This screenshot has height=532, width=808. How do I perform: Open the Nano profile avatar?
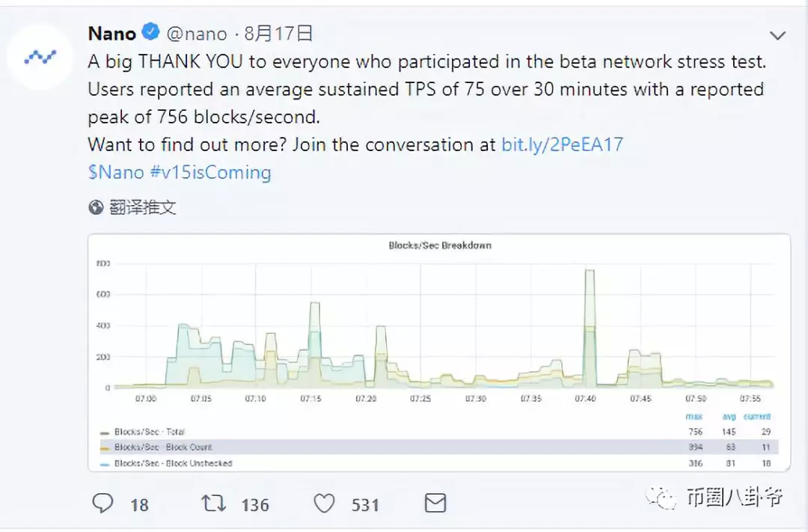tap(40, 57)
